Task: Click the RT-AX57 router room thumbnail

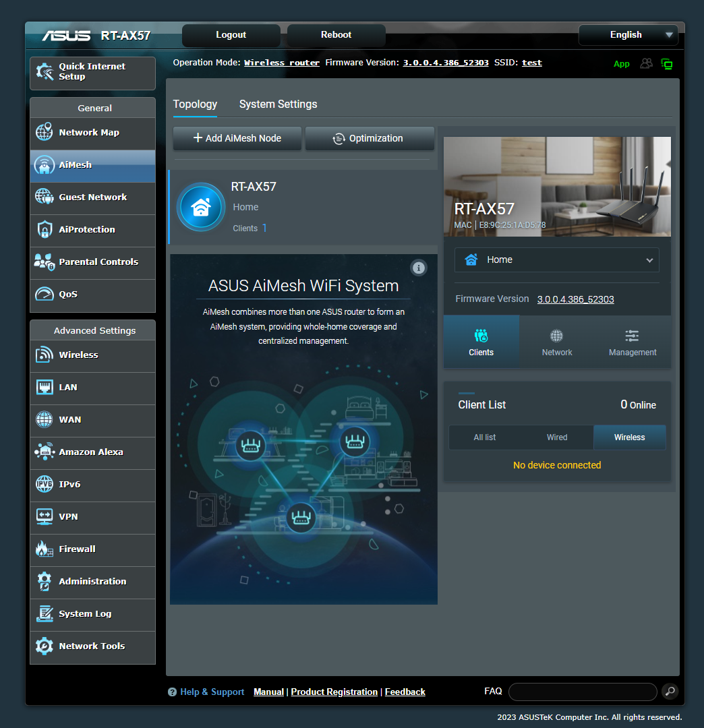Action: (557, 187)
